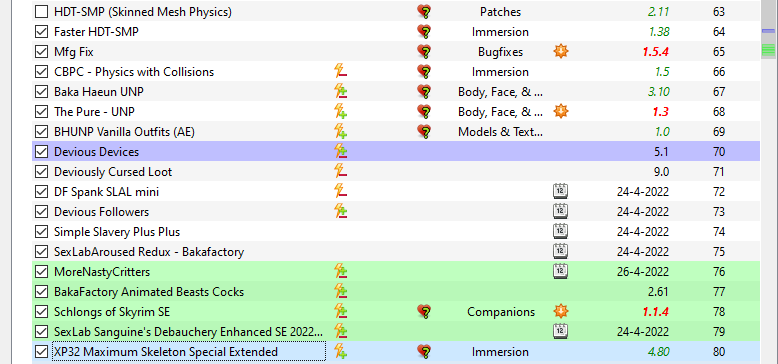Toggle XP32 Maximum Skeleton checkbox
The image size is (778, 364).
42,352
